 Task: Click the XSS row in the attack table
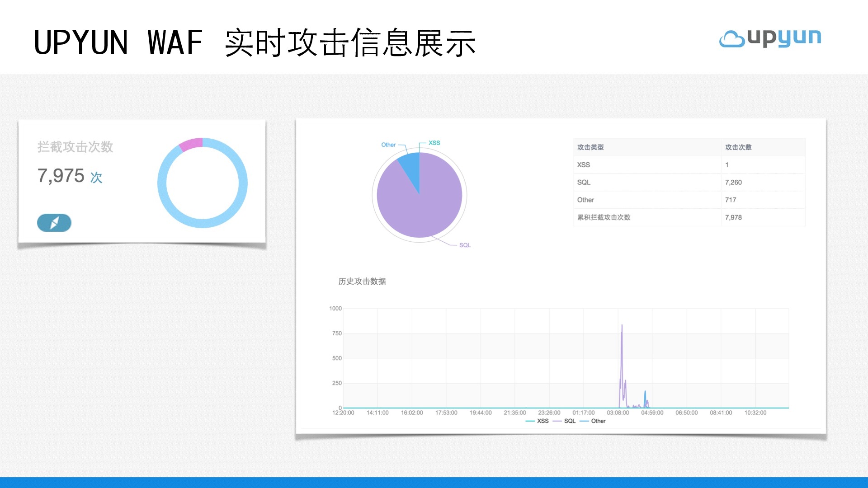tap(689, 165)
